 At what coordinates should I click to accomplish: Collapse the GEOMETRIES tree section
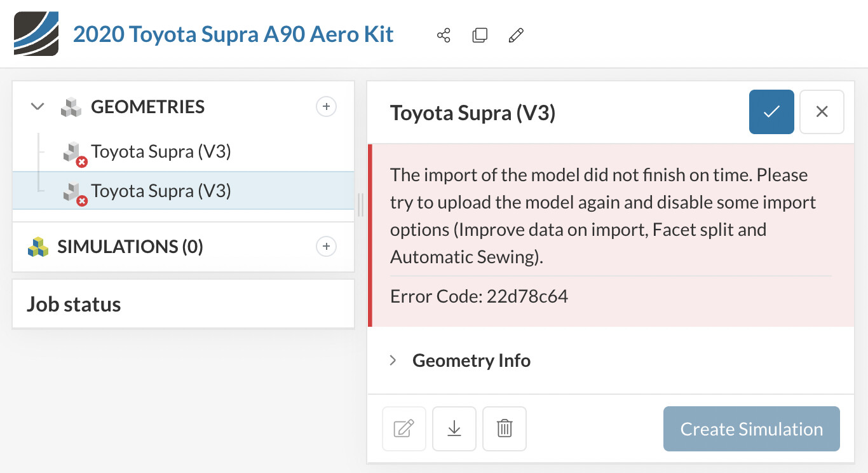click(37, 107)
